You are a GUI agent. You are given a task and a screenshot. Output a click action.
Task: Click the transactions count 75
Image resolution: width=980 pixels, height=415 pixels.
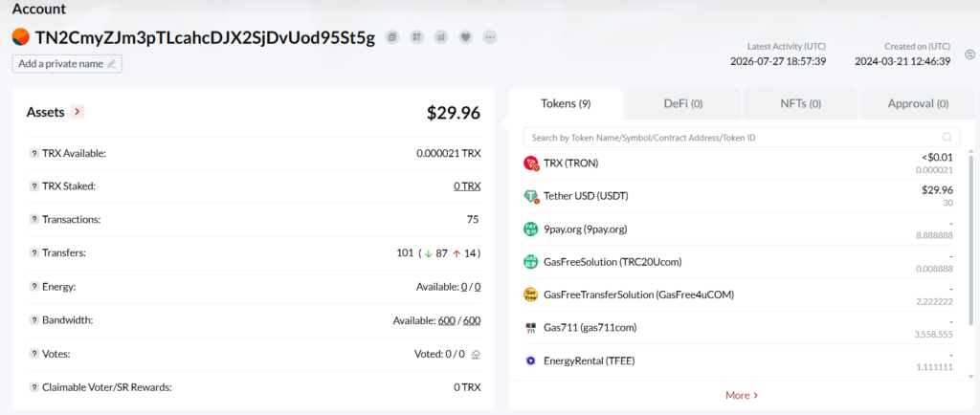tap(473, 220)
